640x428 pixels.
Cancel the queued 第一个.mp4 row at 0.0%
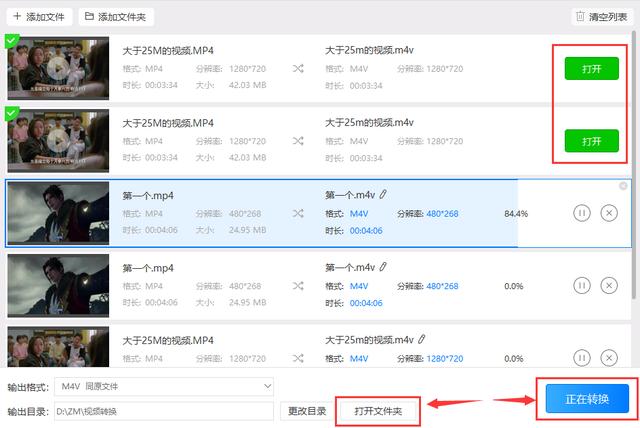[609, 286]
